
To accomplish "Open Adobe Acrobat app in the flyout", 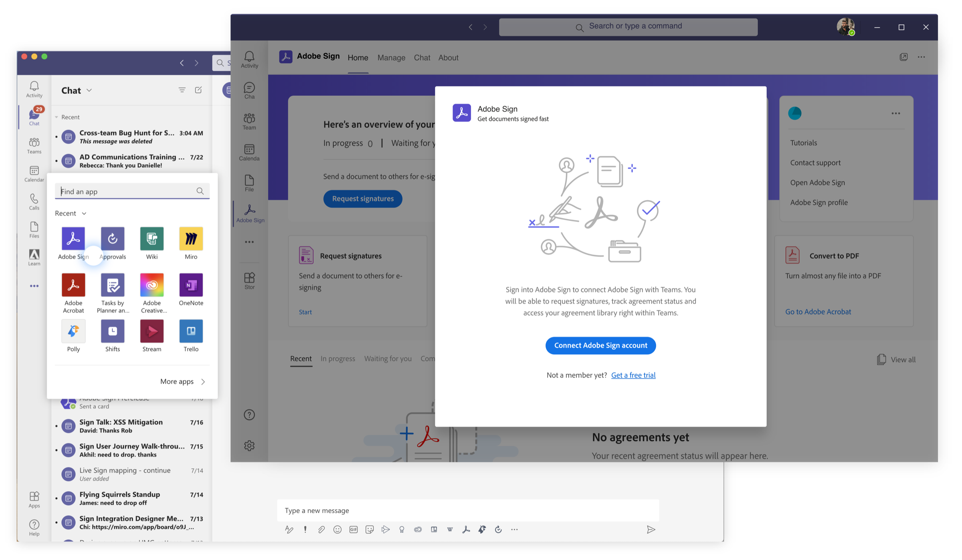I will [x=73, y=293].
